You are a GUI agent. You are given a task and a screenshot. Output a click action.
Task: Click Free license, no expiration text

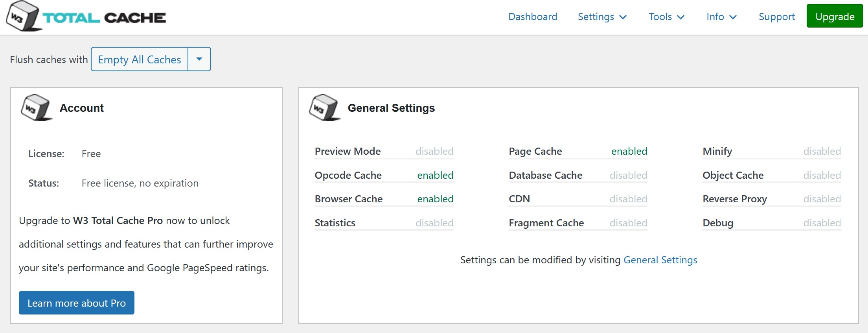[x=140, y=183]
